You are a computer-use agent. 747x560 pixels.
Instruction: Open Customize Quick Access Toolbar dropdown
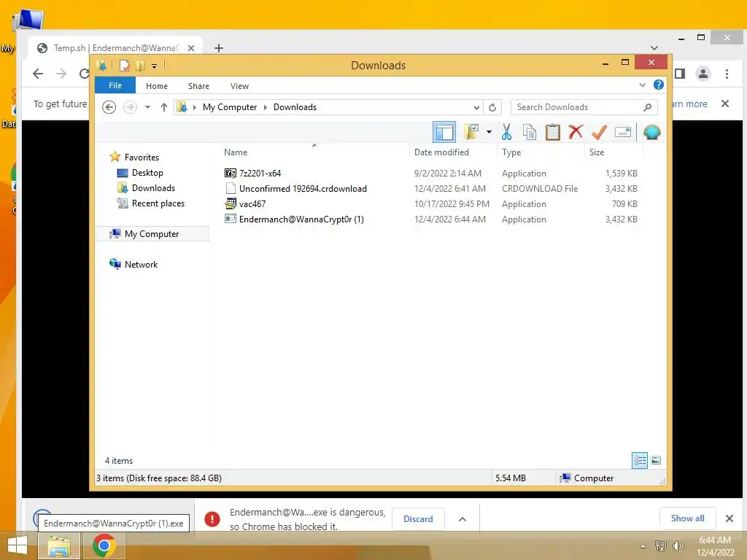[155, 66]
